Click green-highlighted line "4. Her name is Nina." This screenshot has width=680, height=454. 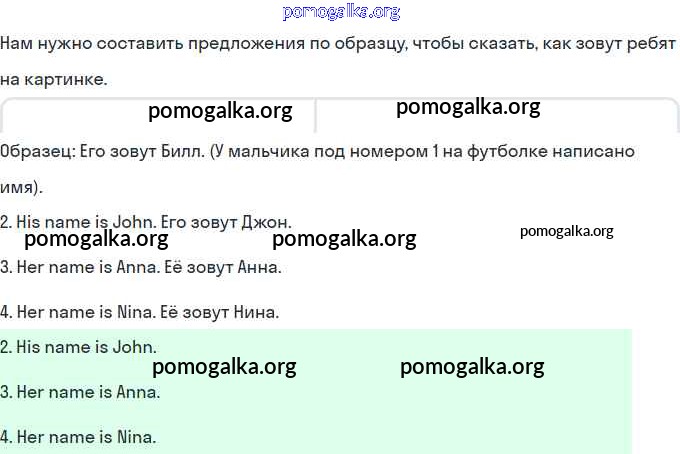[x=79, y=437]
